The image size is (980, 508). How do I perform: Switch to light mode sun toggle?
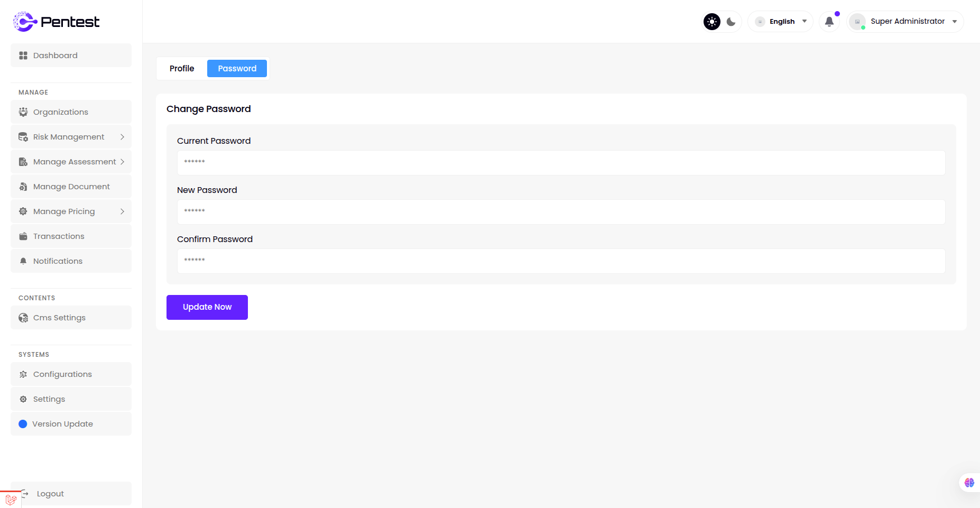tap(712, 22)
